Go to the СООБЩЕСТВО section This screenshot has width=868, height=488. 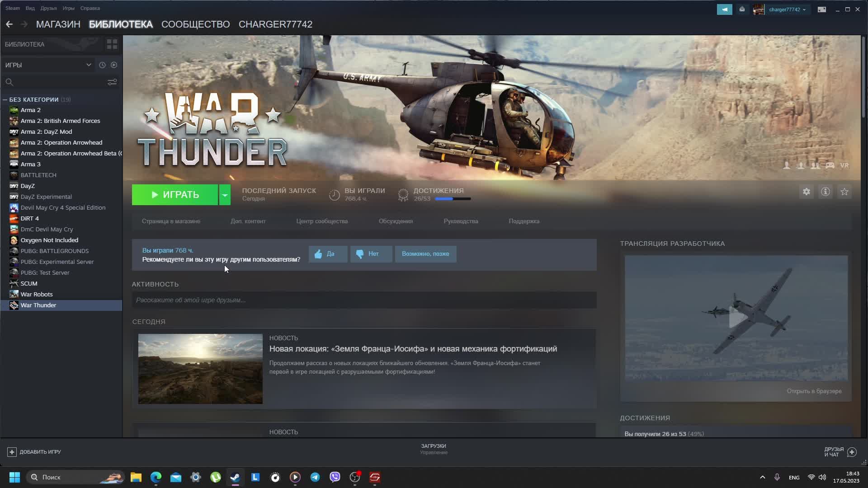click(196, 24)
